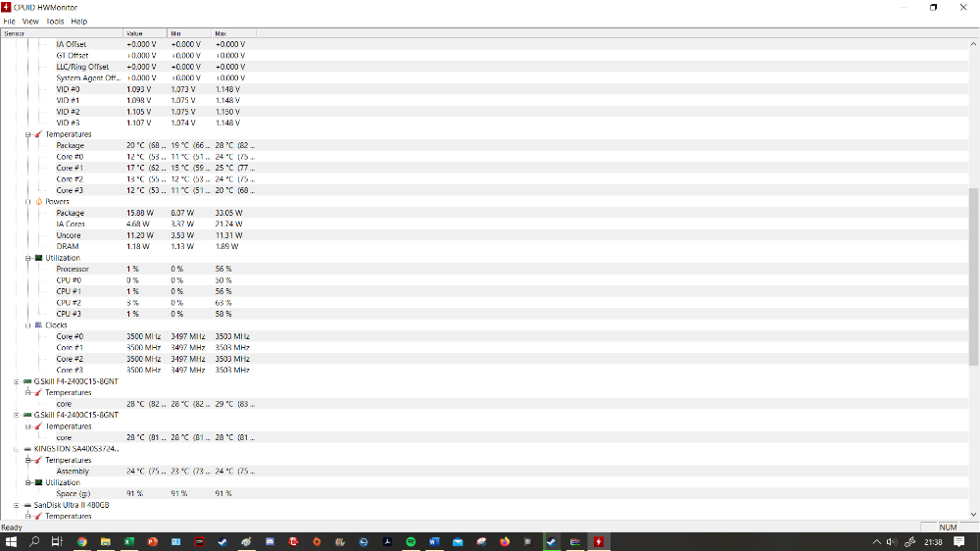The image size is (980, 551).
Task: Open the network status tray icon
Action: 910,542
